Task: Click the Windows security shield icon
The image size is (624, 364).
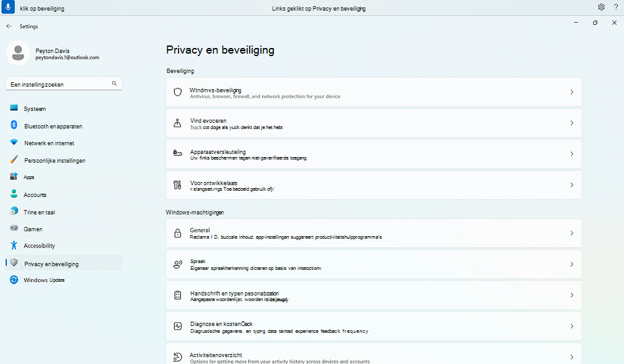Action: [178, 92]
